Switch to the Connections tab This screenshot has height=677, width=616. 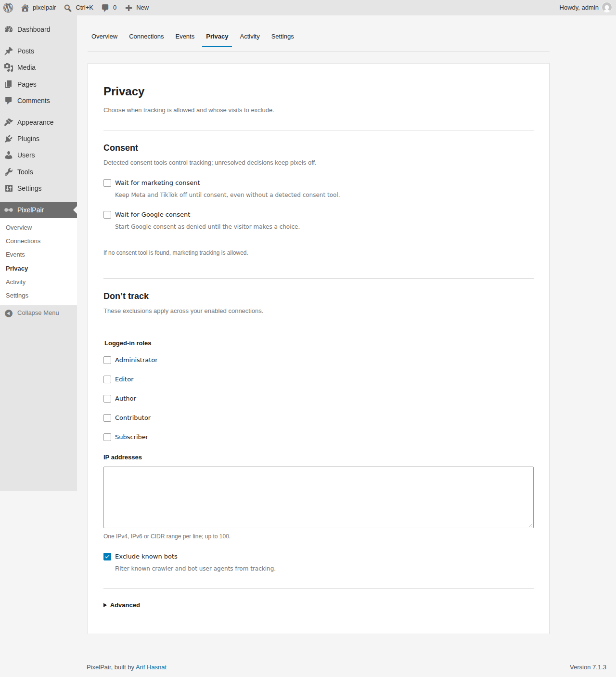[x=146, y=37]
